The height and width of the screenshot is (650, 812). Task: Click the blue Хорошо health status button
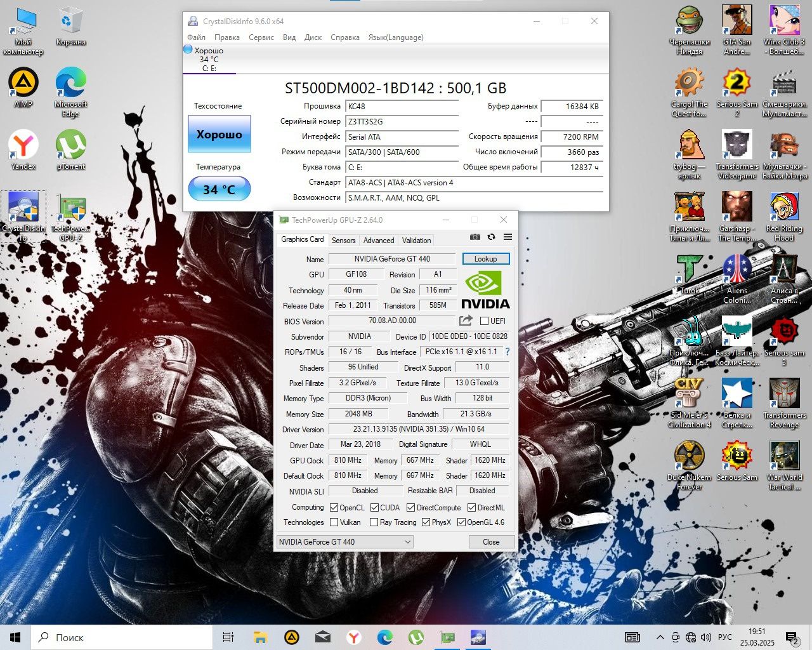pos(219,134)
